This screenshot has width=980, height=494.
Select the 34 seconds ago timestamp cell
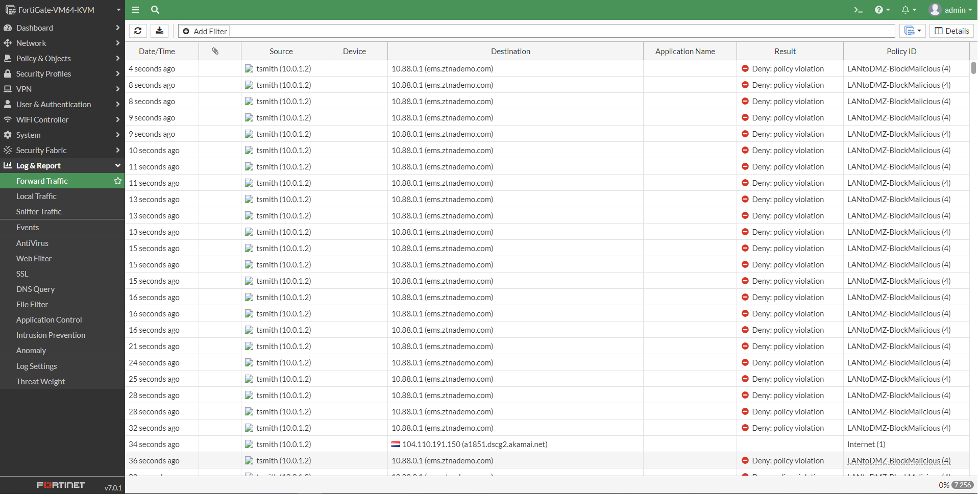tap(162, 444)
